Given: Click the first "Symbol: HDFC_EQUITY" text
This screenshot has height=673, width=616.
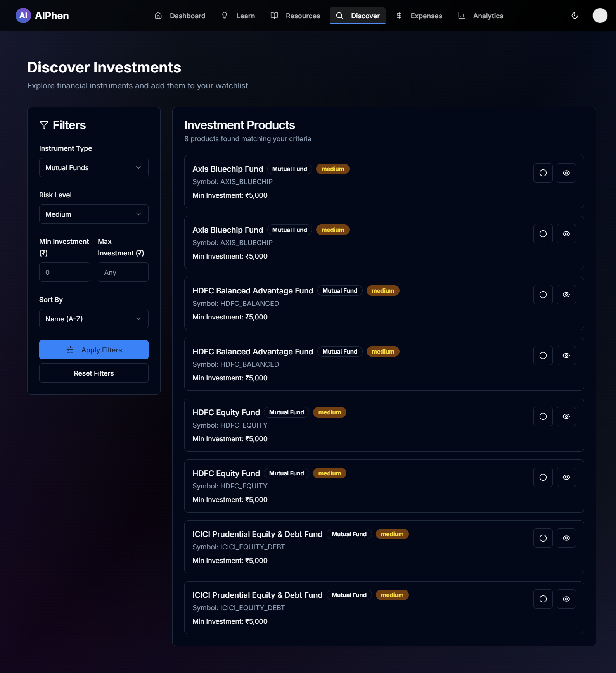Looking at the screenshot, I should [x=230, y=425].
